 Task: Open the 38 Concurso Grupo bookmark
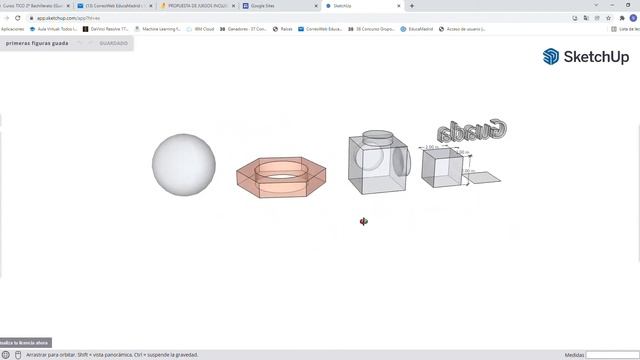[x=371, y=29]
